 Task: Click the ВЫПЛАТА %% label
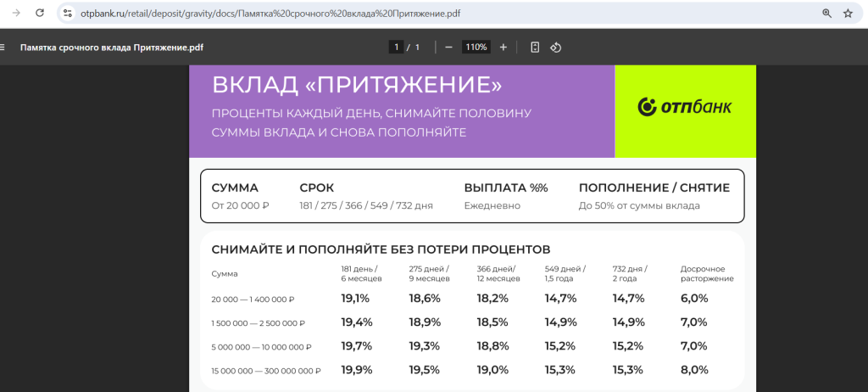(x=506, y=188)
